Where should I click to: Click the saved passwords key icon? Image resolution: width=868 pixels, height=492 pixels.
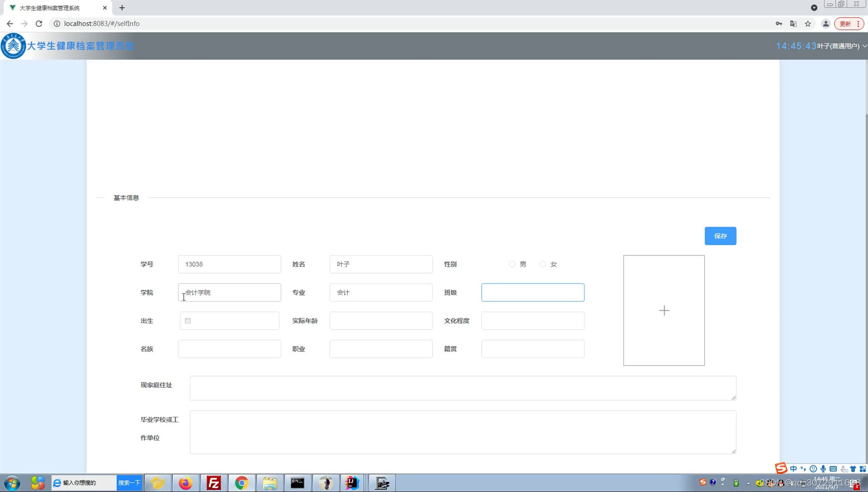(x=778, y=24)
